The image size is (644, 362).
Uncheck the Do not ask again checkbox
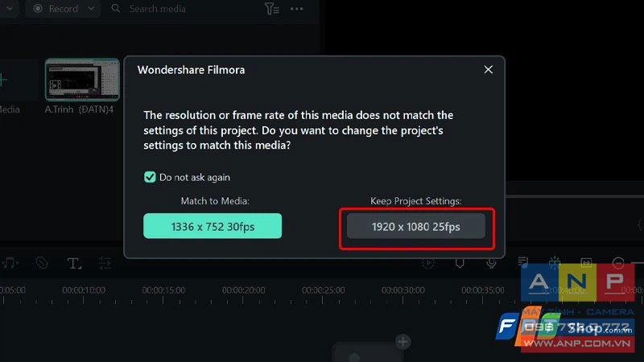pyautogui.click(x=150, y=177)
